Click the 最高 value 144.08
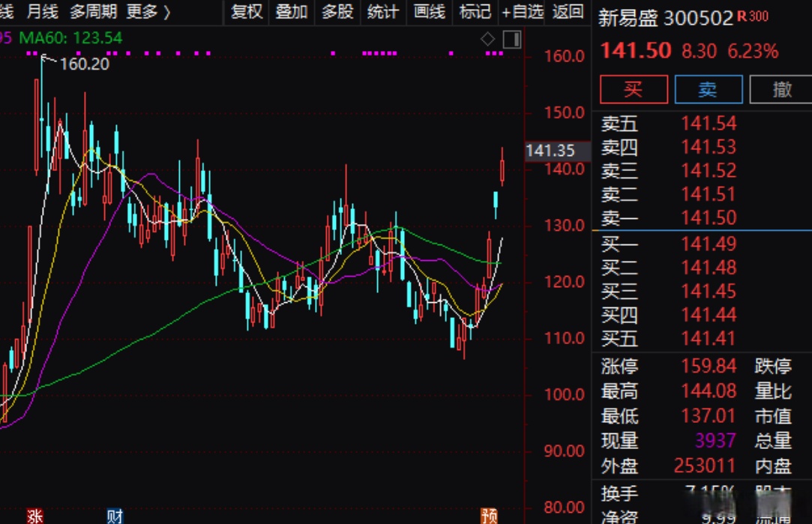 tap(709, 391)
